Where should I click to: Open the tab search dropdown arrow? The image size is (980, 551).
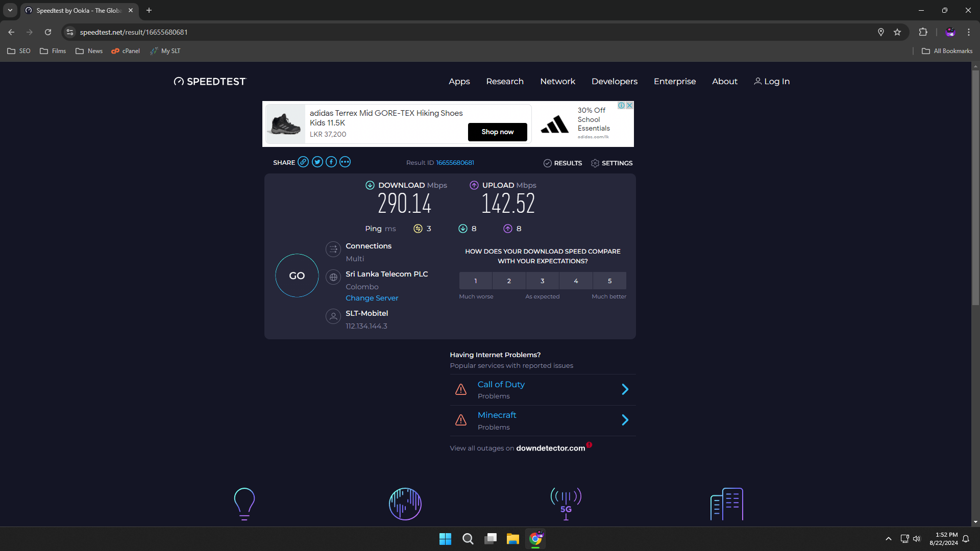pyautogui.click(x=10, y=10)
